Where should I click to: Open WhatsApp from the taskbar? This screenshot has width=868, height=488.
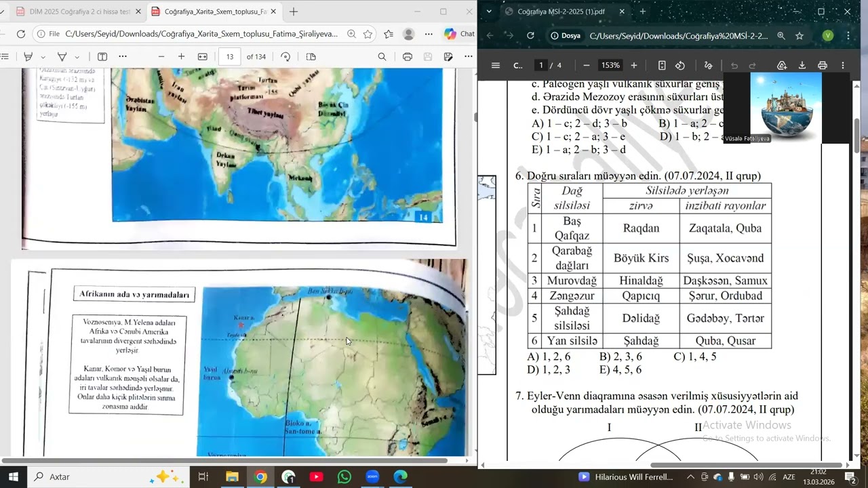point(344,476)
